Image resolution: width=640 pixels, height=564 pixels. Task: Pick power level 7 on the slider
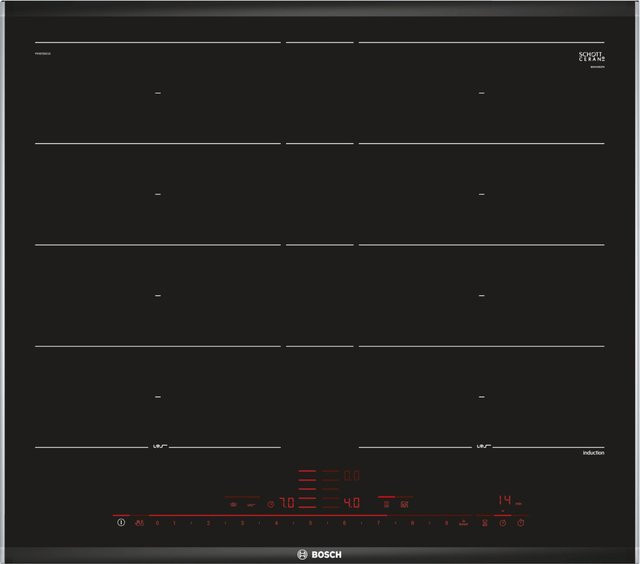click(378, 523)
